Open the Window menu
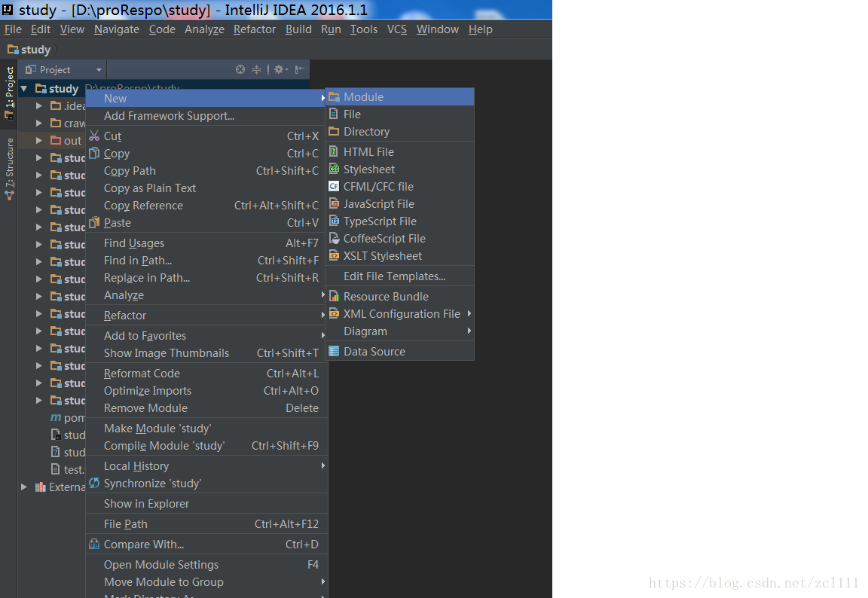Image resolution: width=868 pixels, height=598 pixels. 437,29
